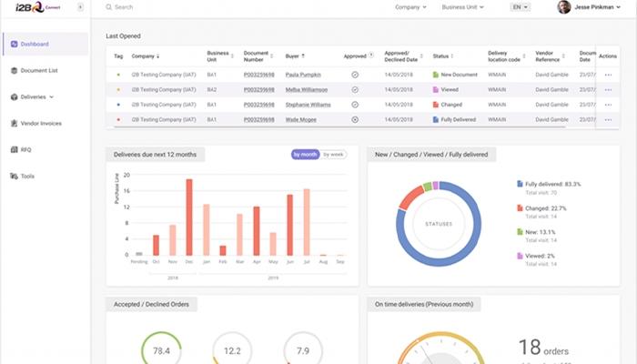Open actions menu for Paula Pumpkin row
The image size is (637, 364).
tap(608, 75)
